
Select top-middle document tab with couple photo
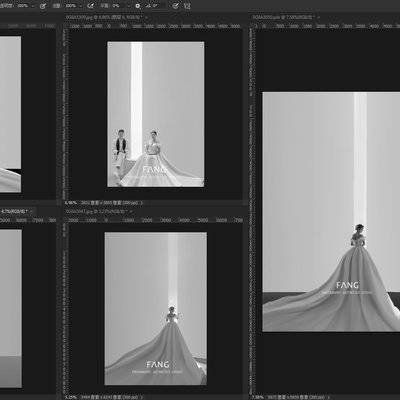104,17
